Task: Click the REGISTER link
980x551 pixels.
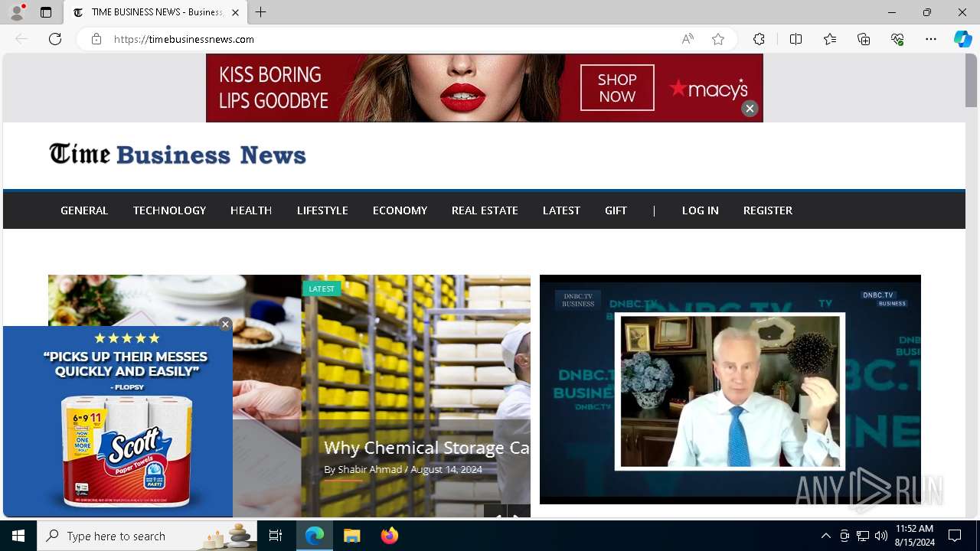Action: (x=768, y=210)
